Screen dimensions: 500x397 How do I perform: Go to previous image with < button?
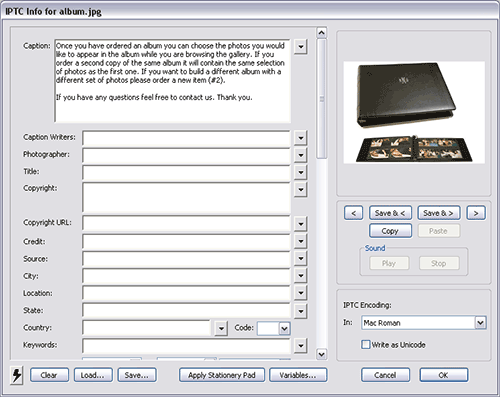(x=354, y=213)
